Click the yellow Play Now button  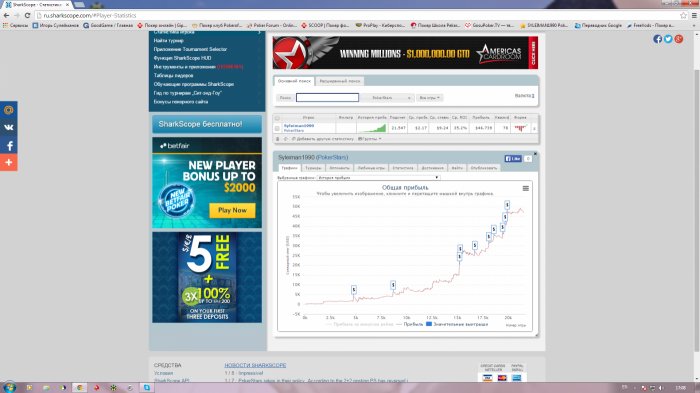click(x=232, y=210)
